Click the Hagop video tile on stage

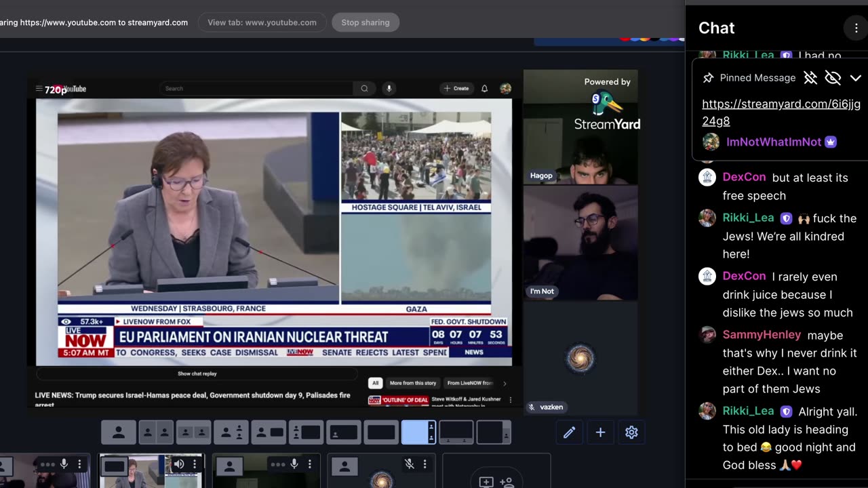(580, 127)
